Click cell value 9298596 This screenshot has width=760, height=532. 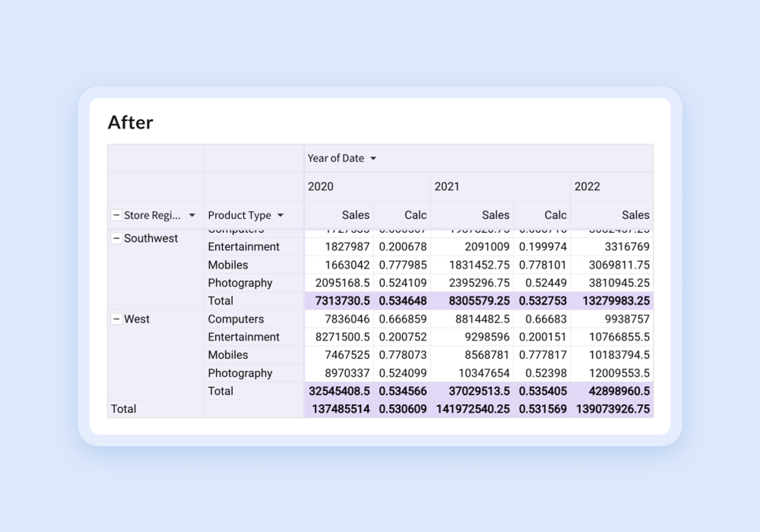click(487, 337)
